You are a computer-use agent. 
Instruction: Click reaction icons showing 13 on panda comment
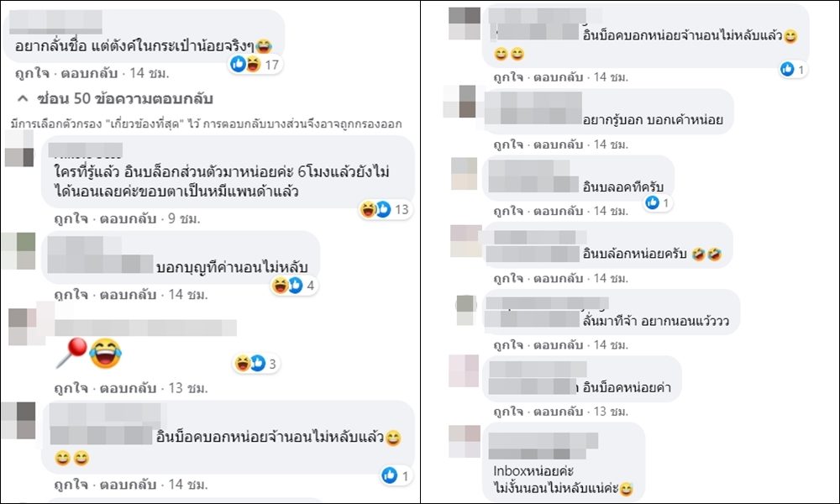point(386,209)
